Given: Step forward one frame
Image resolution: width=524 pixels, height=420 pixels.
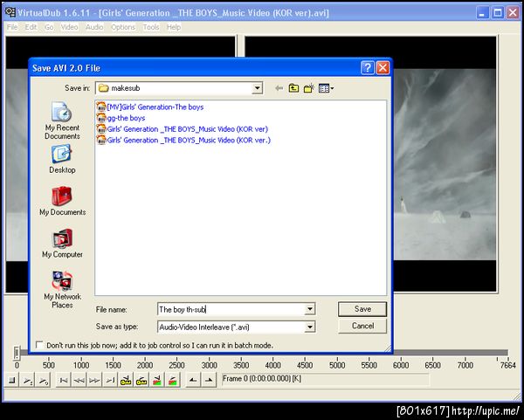Looking at the screenshot, I should coord(94,380).
